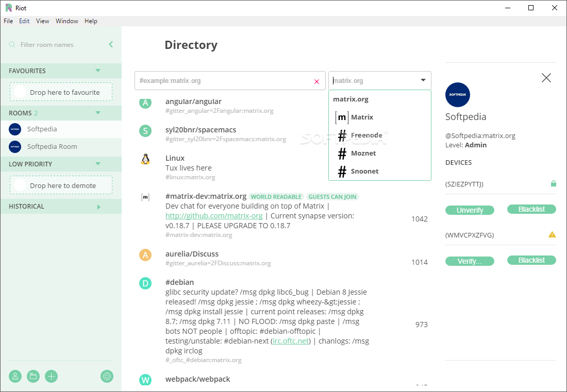Close the Softpedia member info panel
The image size is (567, 392).
[546, 78]
